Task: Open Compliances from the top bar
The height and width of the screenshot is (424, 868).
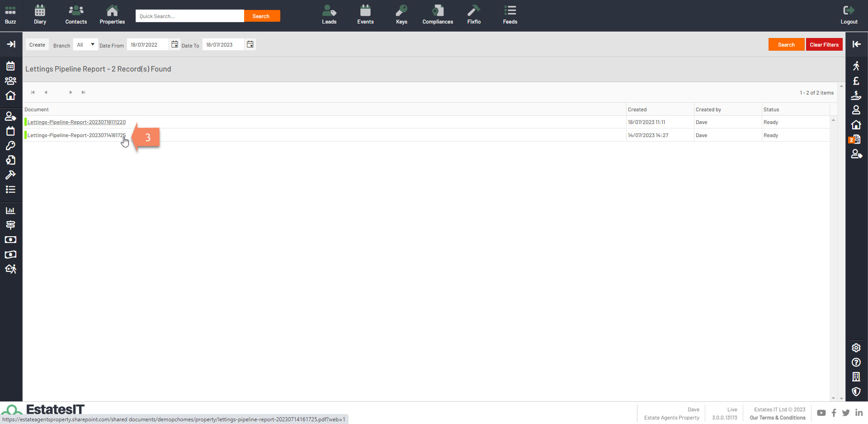Action: coord(438,15)
